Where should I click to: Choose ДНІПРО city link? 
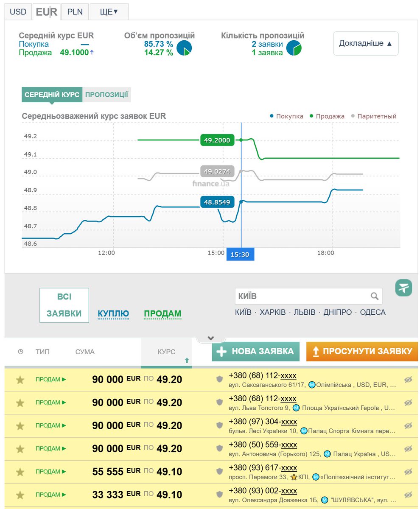pos(337,312)
